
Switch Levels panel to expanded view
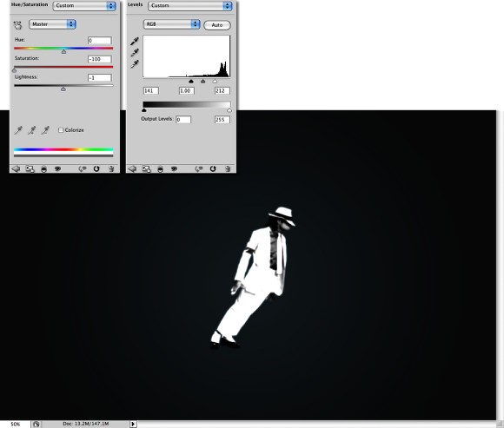(x=146, y=168)
